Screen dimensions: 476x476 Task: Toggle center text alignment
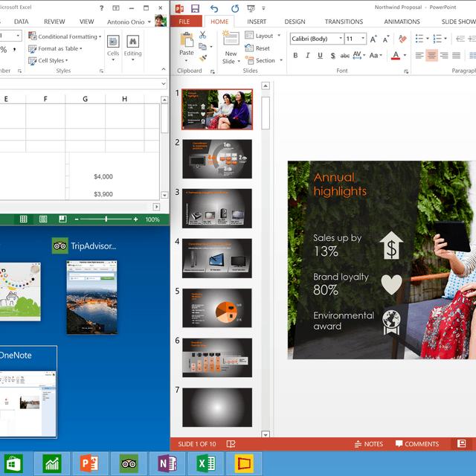[431, 56]
